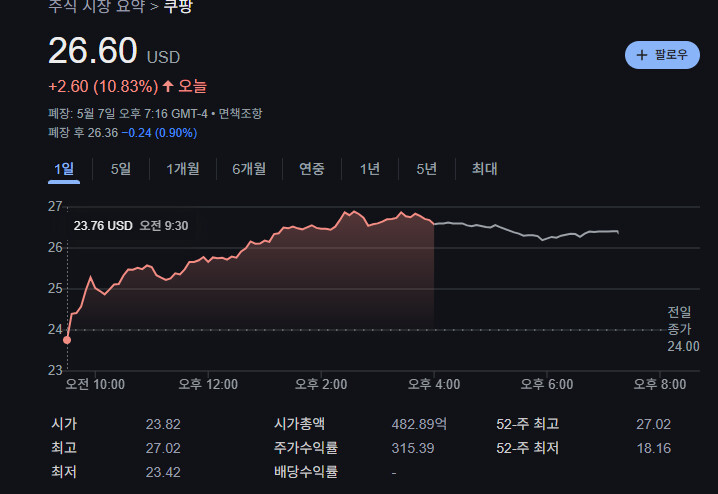This screenshot has width=718, height=494.
Task: Click the 오후 2:00 axis label
Action: click(321, 384)
